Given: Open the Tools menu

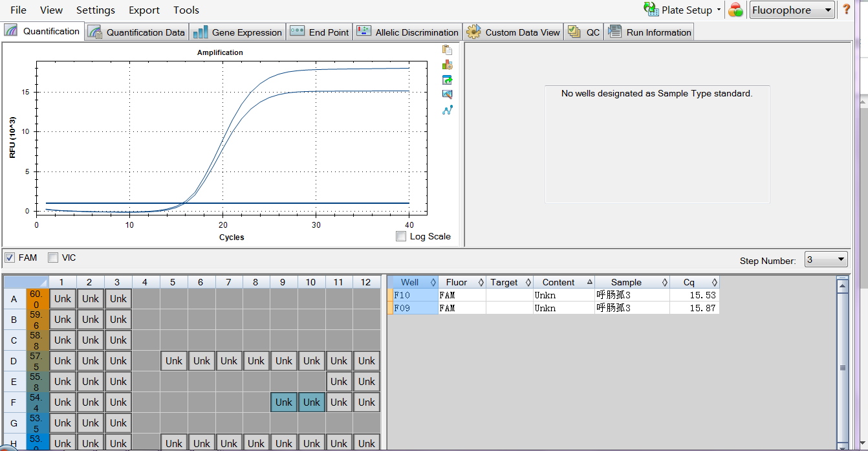Looking at the screenshot, I should pos(186,10).
